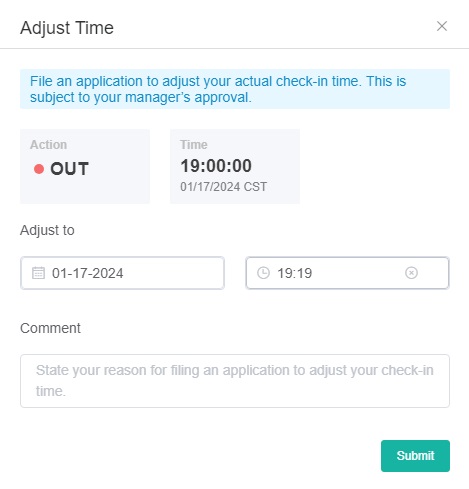This screenshot has width=469, height=489.
Task: Click the "Adjust to" label
Action: point(47,230)
